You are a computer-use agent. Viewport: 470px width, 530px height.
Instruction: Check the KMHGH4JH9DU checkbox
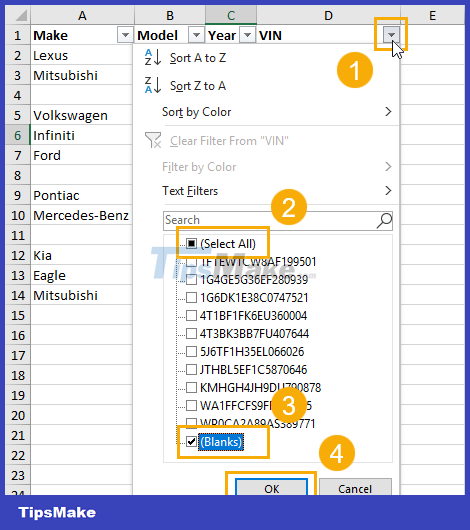tap(191, 387)
